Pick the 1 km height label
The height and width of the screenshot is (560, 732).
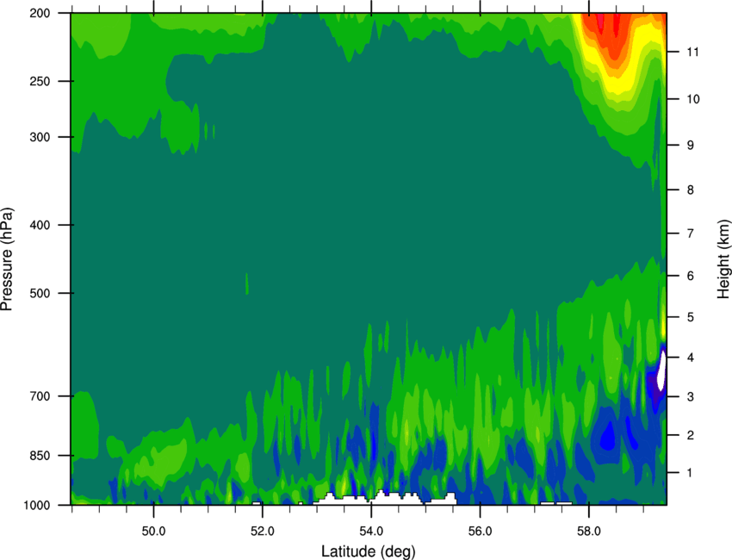(691, 473)
